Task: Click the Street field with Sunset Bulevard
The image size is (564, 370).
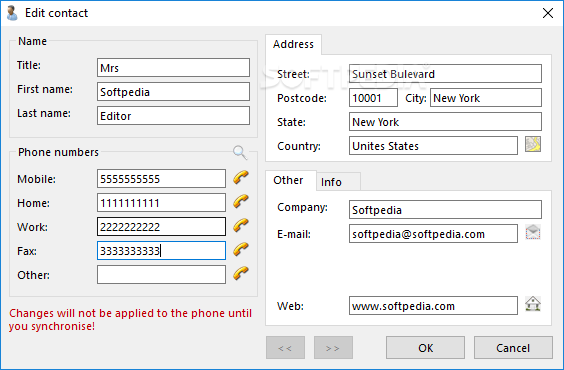Action: click(x=445, y=74)
